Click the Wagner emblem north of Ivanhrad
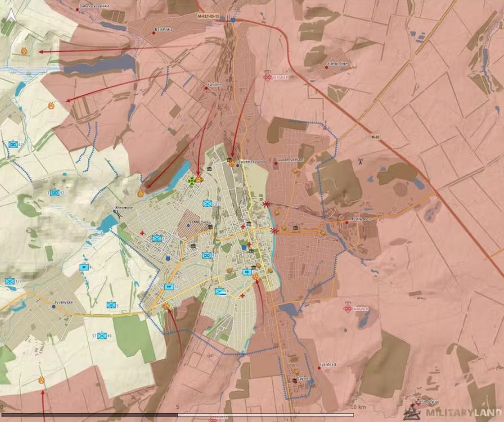Image resolution: width=504 pixels, height=422 pixels. tap(348, 308)
